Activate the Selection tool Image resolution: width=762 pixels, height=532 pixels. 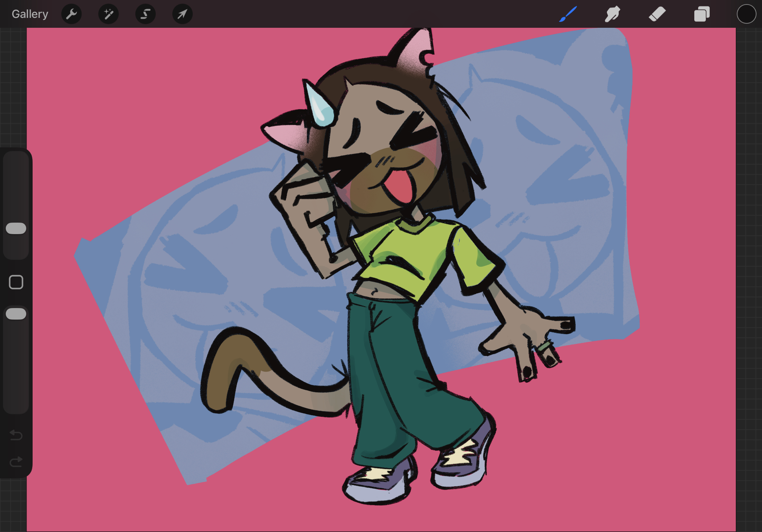coord(146,14)
